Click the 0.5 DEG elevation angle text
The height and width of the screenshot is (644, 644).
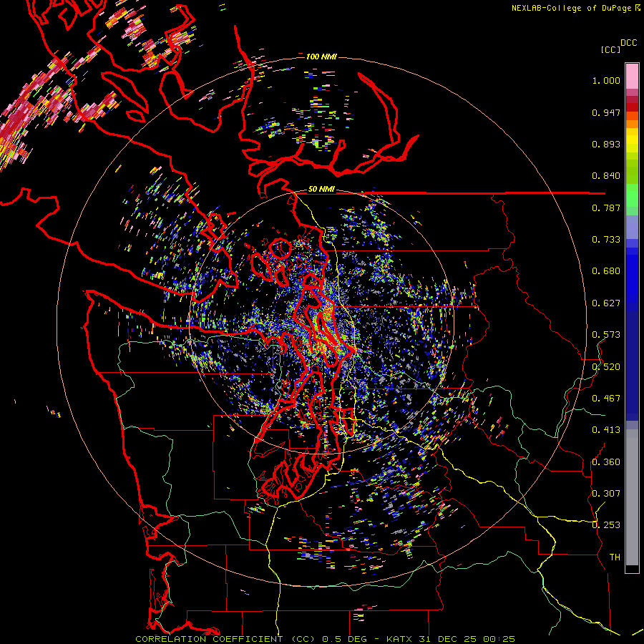tap(345, 639)
